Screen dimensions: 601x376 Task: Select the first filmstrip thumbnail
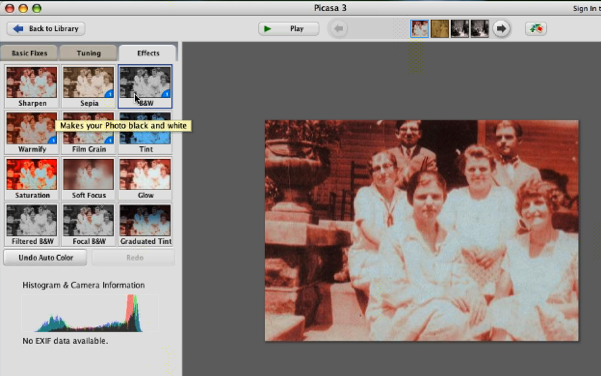coord(419,29)
